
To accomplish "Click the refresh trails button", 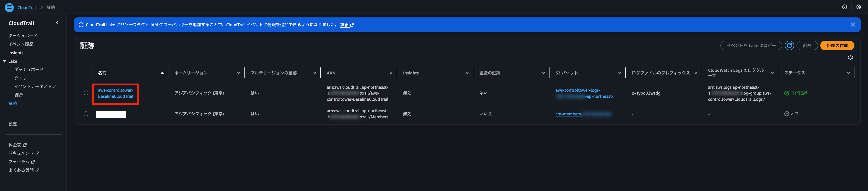I will point(789,45).
